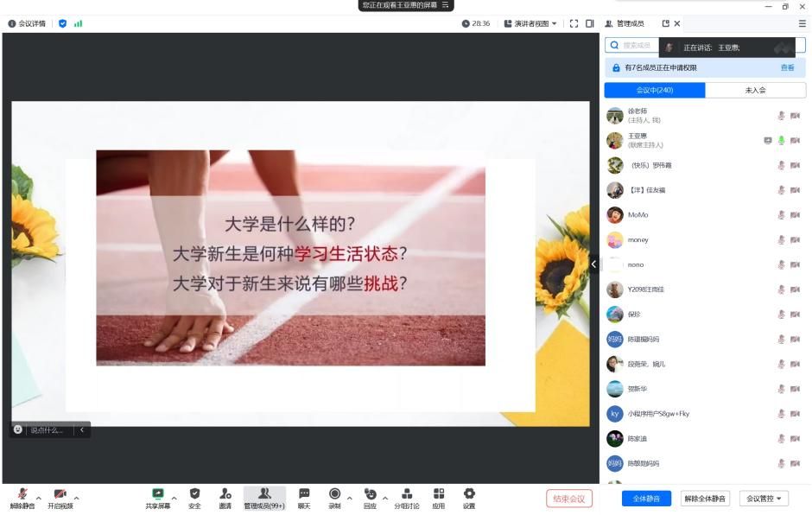The height and width of the screenshot is (515, 812).
Task: Toggle 开启视频 camera button
Action: point(60,493)
